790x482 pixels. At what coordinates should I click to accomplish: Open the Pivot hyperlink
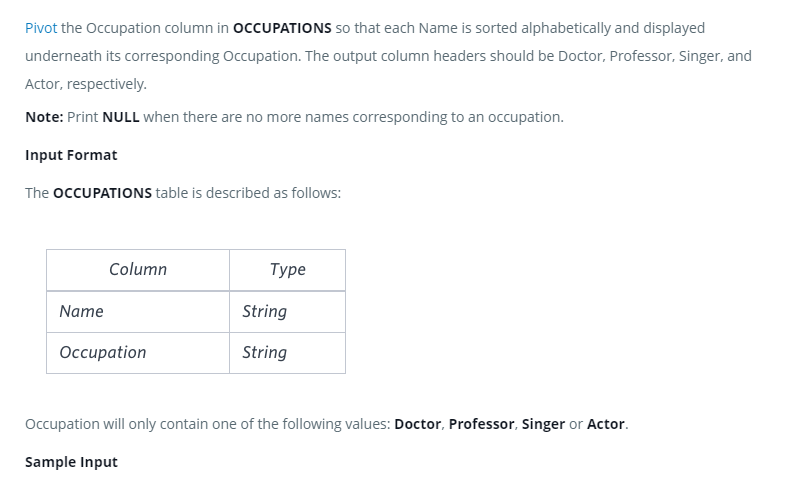(41, 28)
